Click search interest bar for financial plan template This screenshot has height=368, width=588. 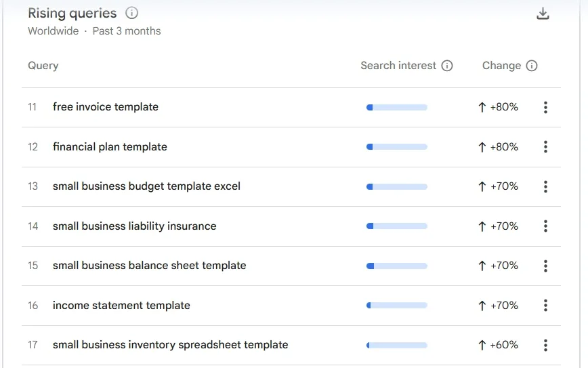point(397,147)
